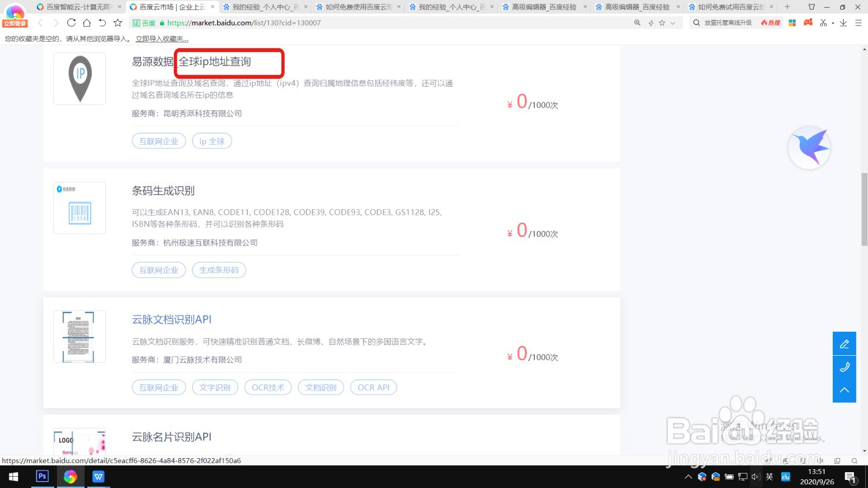Click the lightning speed-mode icon
The height and width of the screenshot is (488, 868).
point(650,23)
